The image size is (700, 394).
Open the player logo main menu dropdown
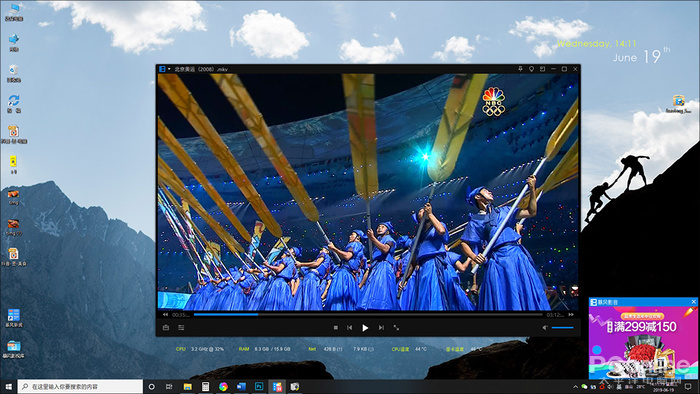[x=165, y=69]
